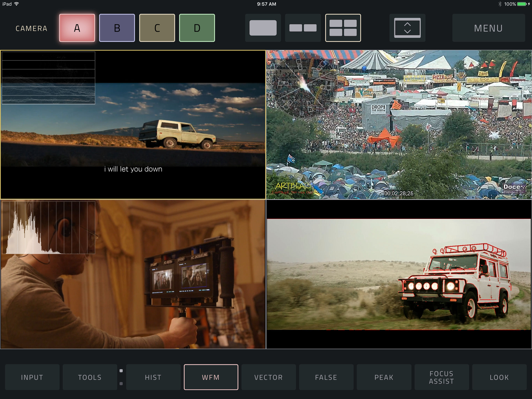The image size is (532, 399).
Task: Tap the Wi-Fi status icon
Action: (17, 4)
